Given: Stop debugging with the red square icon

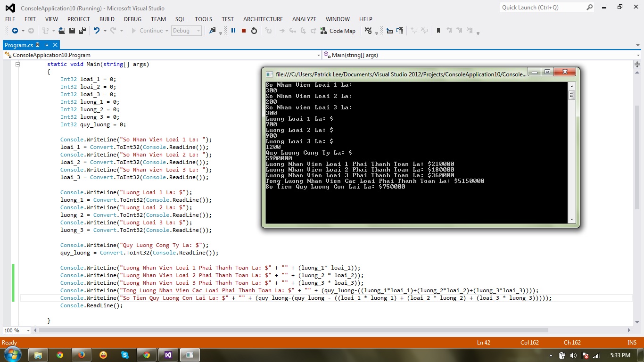Looking at the screenshot, I should click(244, 31).
